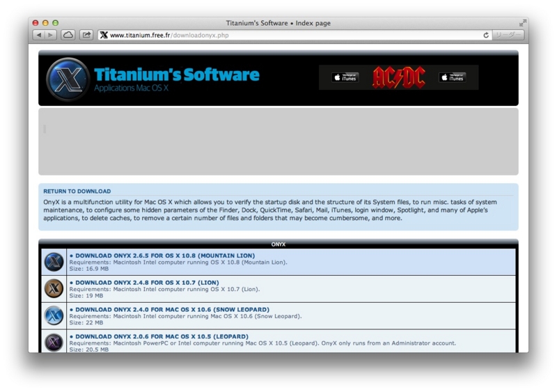Click the OnyX 2.4.0 Snow Leopard icon
Viewport: 557px width, 392px height.
pos(54,315)
